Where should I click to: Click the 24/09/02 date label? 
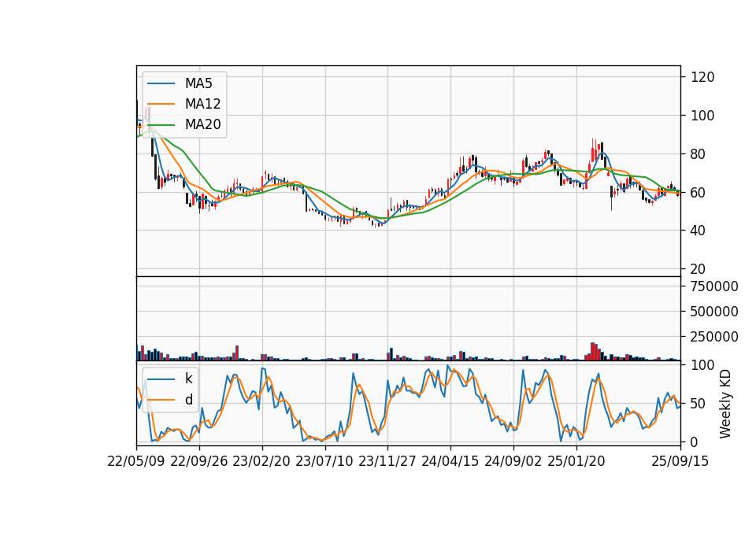[513, 461]
